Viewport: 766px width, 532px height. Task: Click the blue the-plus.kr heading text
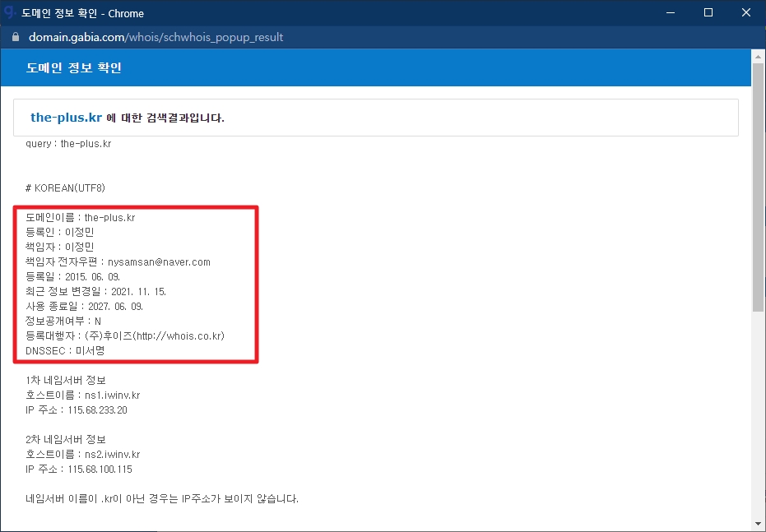click(x=66, y=118)
